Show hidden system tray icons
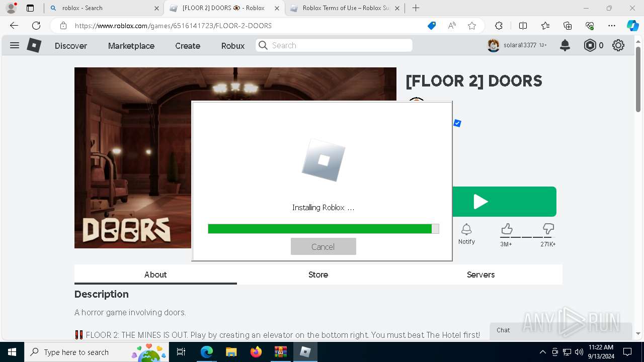Screen dimensions: 644x362 click(542, 352)
